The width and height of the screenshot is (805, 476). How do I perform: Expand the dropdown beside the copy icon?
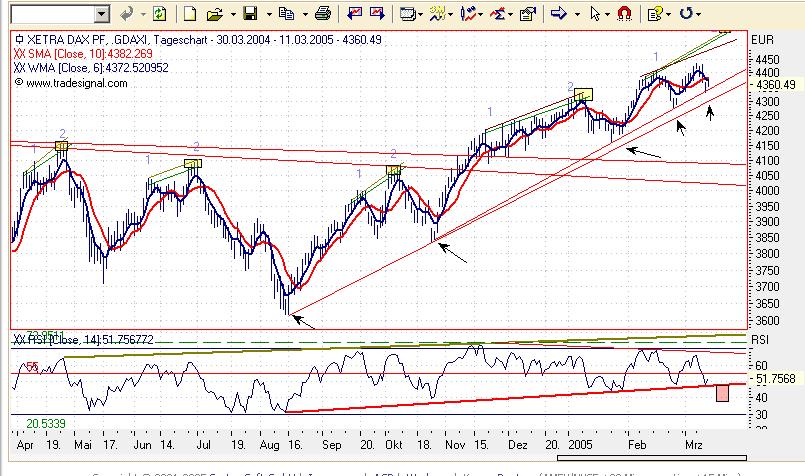[305, 14]
